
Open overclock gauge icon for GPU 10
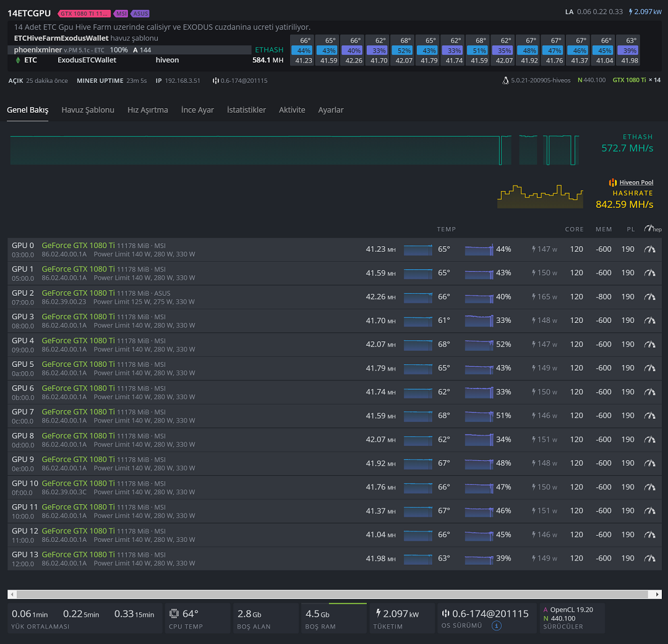point(649,487)
